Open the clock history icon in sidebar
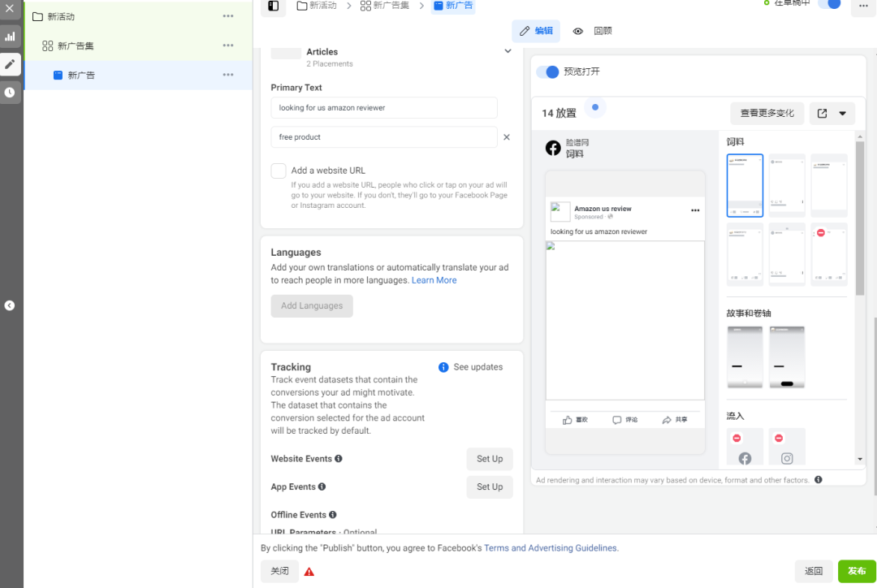Viewport: 877px width, 588px height. tap(10, 93)
